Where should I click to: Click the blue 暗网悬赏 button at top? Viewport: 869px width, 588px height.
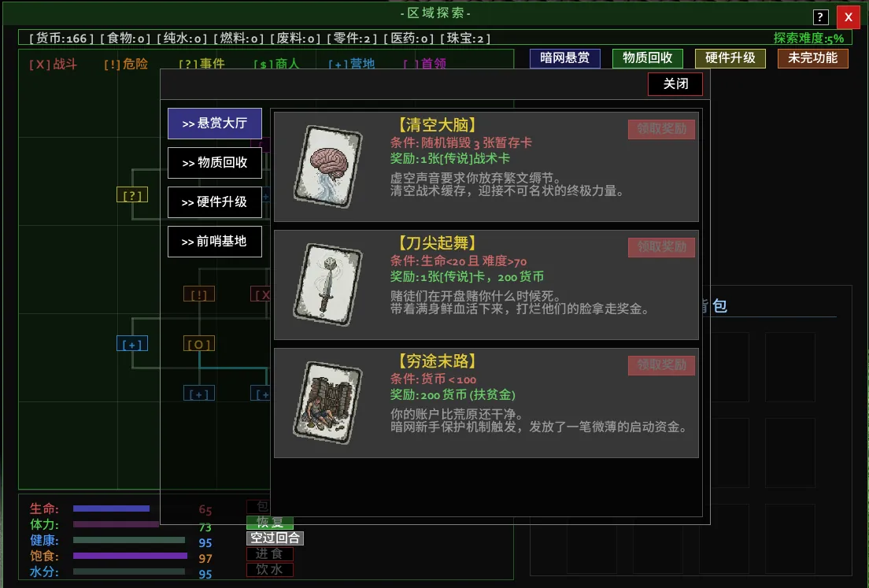coord(565,58)
